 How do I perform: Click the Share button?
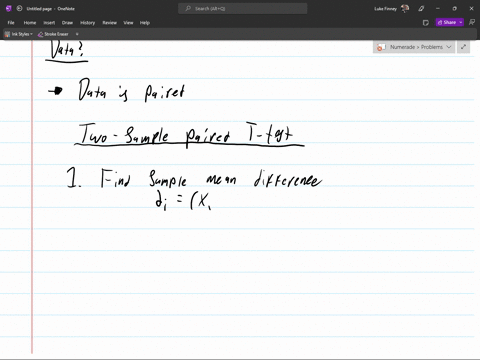coord(447,22)
